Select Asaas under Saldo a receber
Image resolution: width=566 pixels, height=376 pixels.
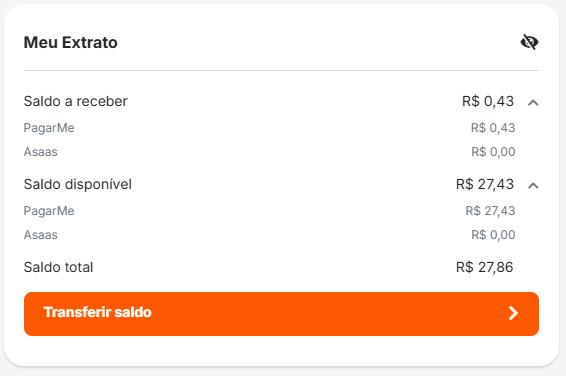pos(40,152)
